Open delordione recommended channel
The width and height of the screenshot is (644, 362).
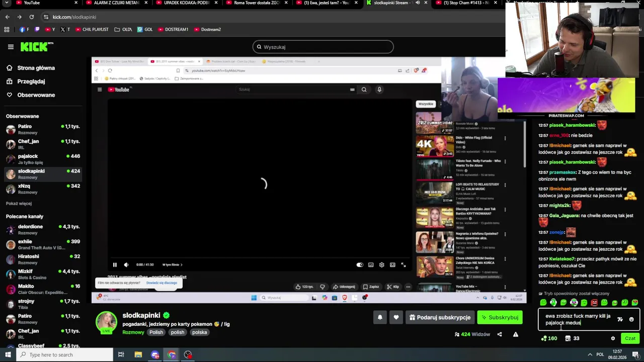point(43,229)
